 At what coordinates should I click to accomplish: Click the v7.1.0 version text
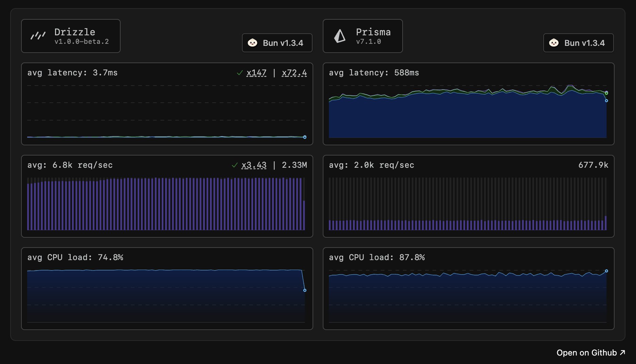[369, 42]
